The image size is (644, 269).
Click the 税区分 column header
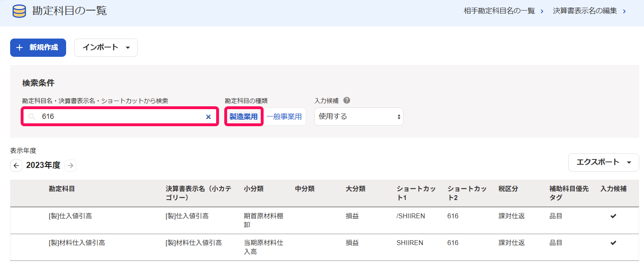pyautogui.click(x=509, y=189)
